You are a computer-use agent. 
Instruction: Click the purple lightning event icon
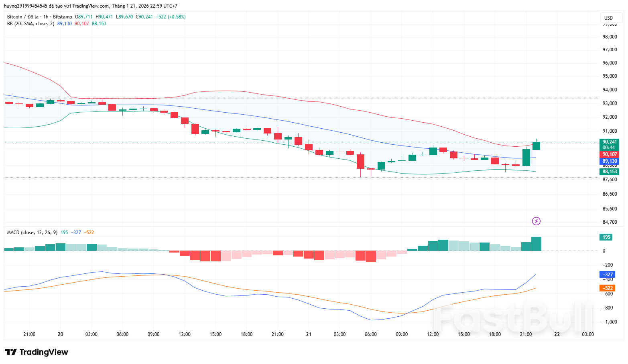(x=536, y=221)
